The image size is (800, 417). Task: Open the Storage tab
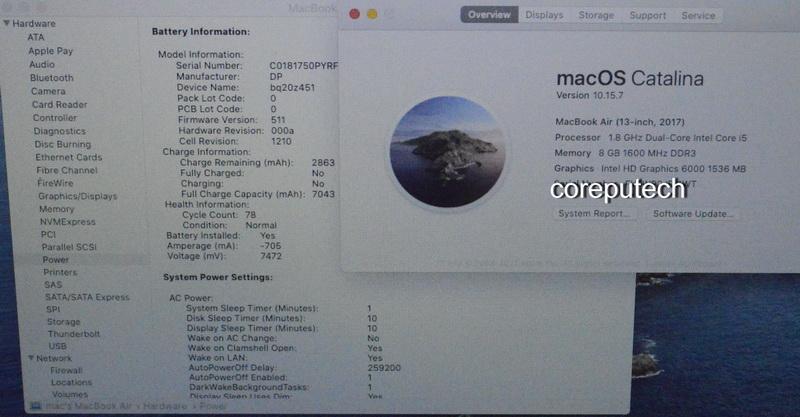[596, 15]
